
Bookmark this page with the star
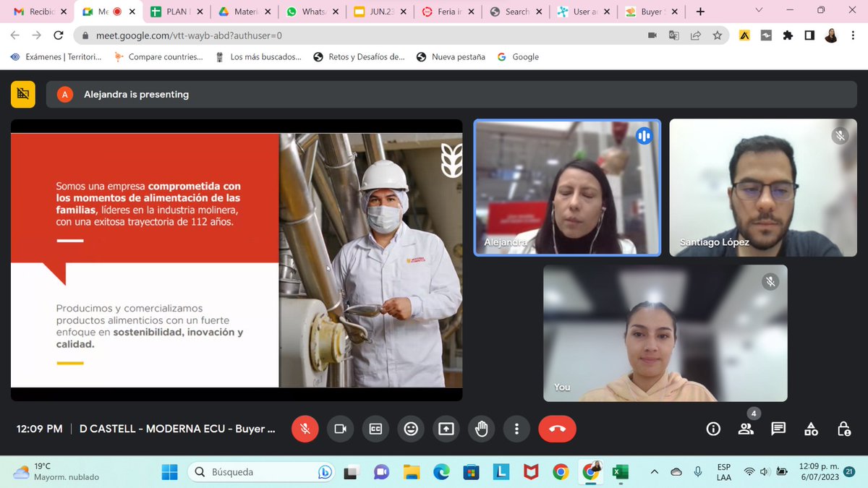click(x=717, y=35)
